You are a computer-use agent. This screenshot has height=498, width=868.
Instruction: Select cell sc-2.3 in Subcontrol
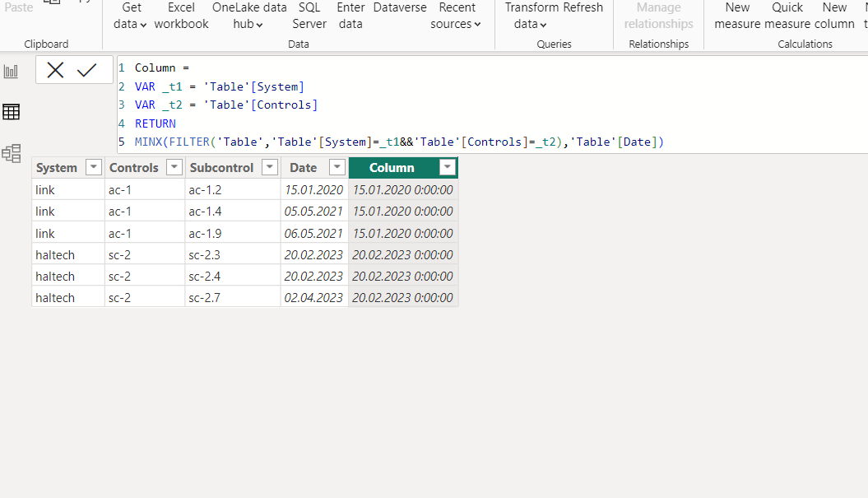[233, 255]
